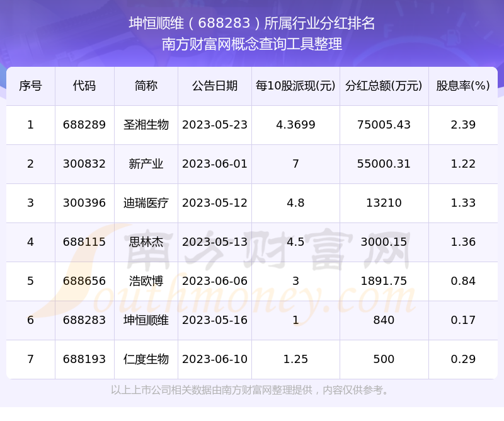
Task: Click total dividend 55000.31
Action: click(x=384, y=164)
